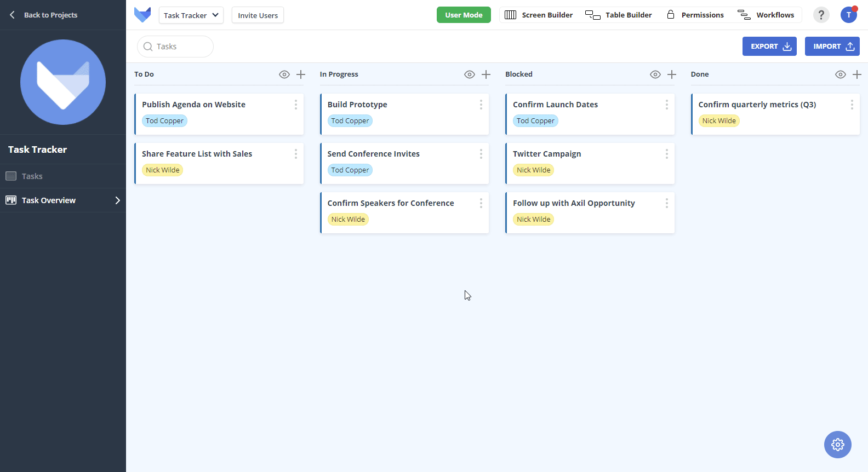Click Tod Copper tag on Confirm Launch Dates
868x472 pixels.
(535, 121)
